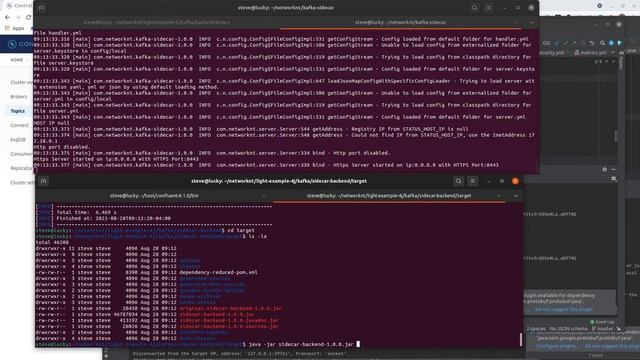Close the sidecar-backend/target terminal tab
This screenshot has height=360, width=640.
point(499,196)
